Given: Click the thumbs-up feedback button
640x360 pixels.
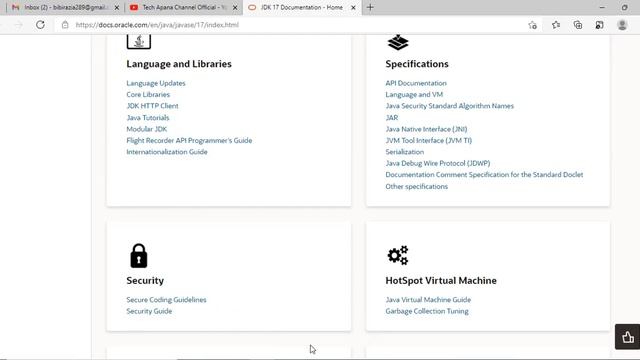Looking at the screenshot, I should (628, 337).
